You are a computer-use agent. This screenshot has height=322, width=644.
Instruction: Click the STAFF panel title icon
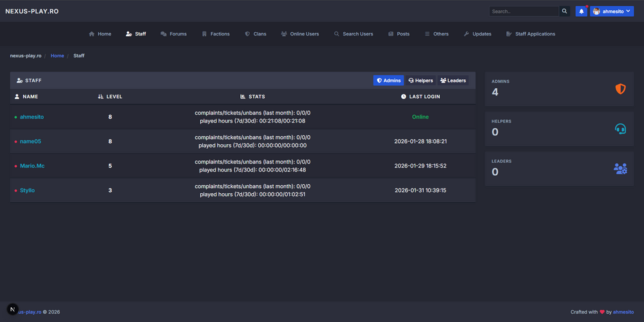(19, 80)
